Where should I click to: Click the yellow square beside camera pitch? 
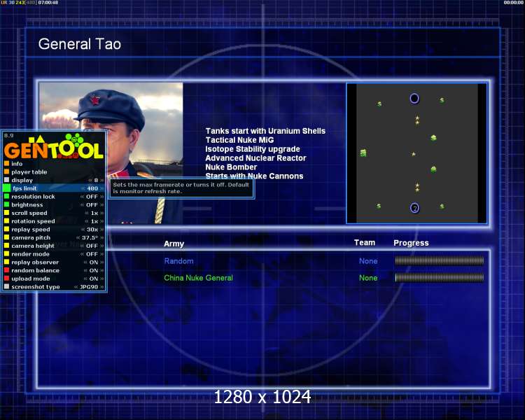[6, 237]
